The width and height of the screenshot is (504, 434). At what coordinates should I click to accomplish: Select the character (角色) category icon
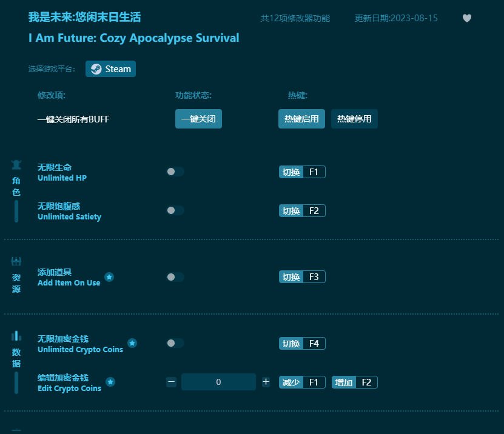16,162
